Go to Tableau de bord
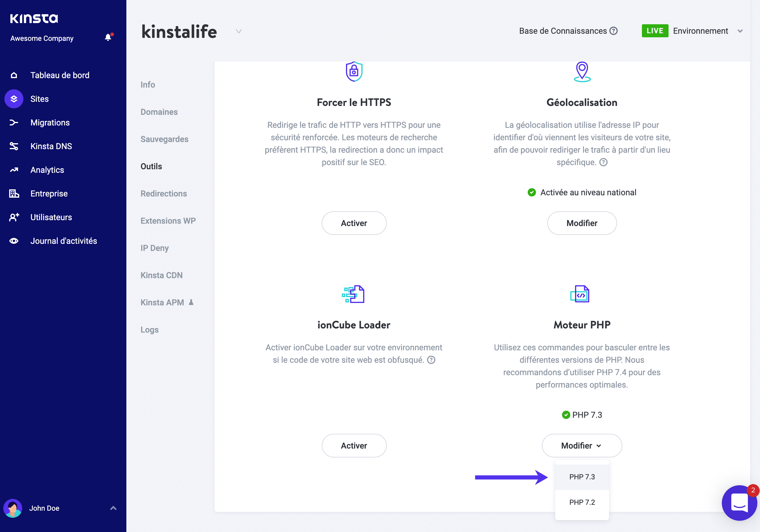760x532 pixels. (x=60, y=75)
